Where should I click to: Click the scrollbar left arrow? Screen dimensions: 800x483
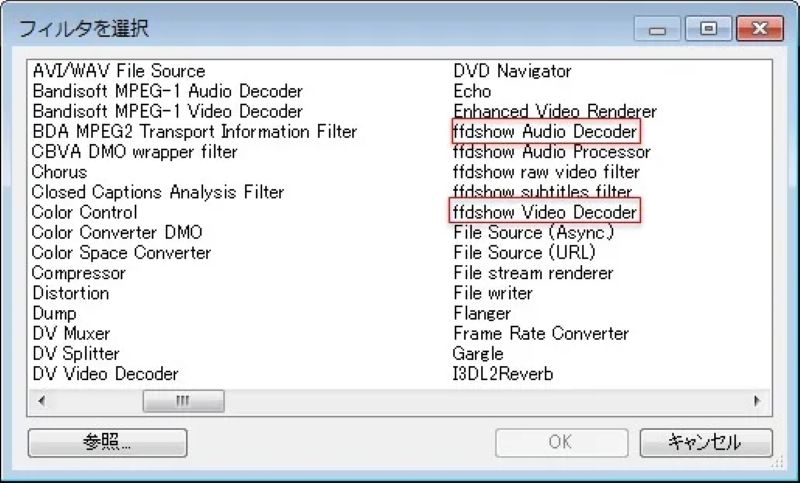(42, 401)
